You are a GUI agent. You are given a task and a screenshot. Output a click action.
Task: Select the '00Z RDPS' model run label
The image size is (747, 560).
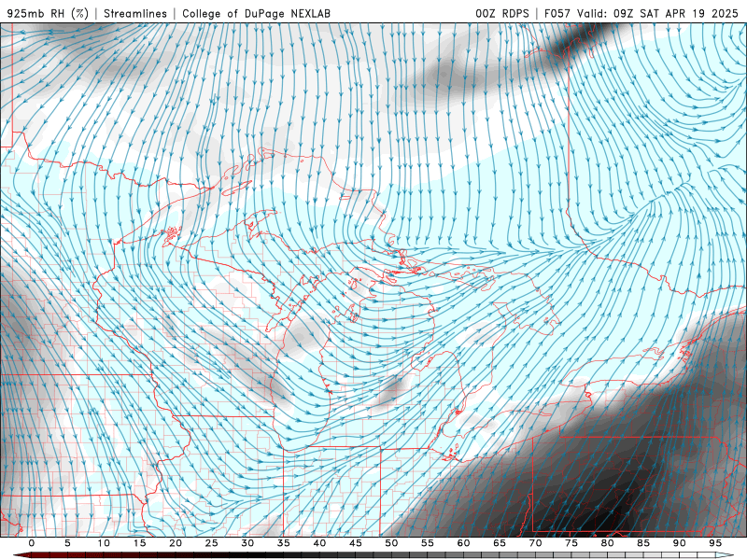click(502, 13)
